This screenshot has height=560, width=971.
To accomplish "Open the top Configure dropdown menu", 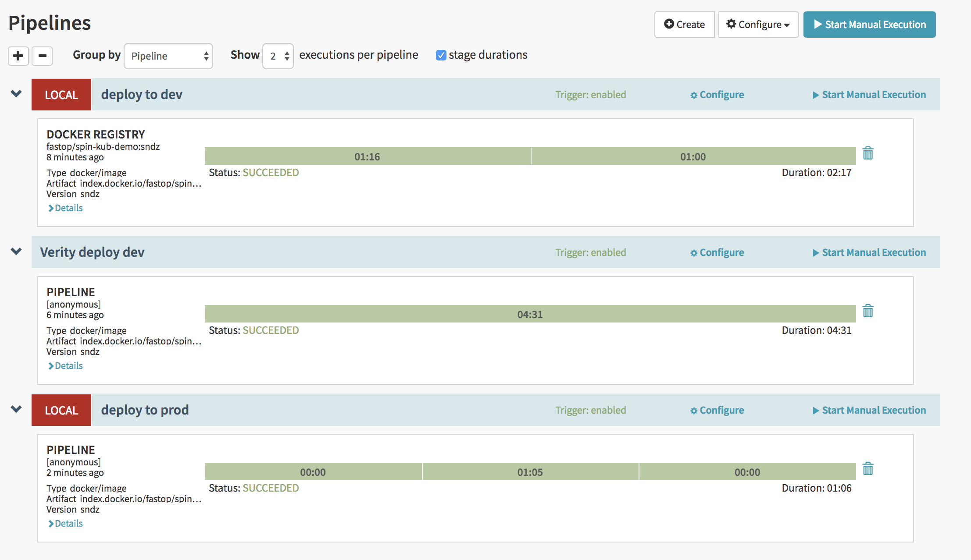I will point(758,25).
